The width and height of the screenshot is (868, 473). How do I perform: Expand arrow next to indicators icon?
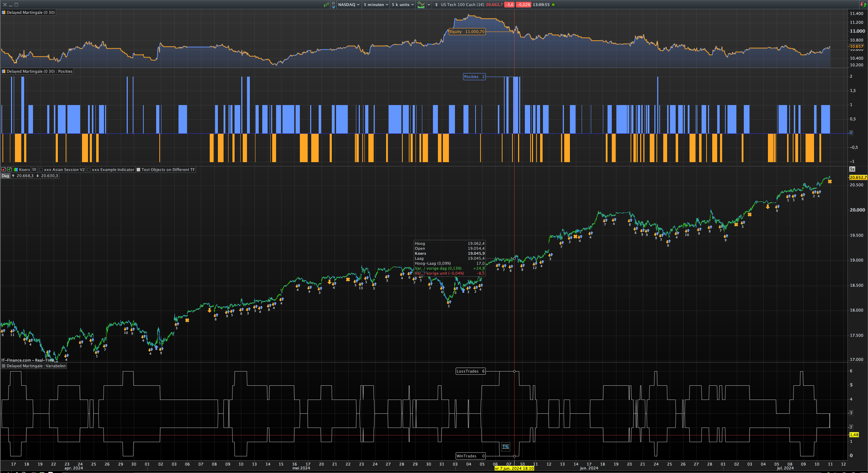tap(429, 5)
